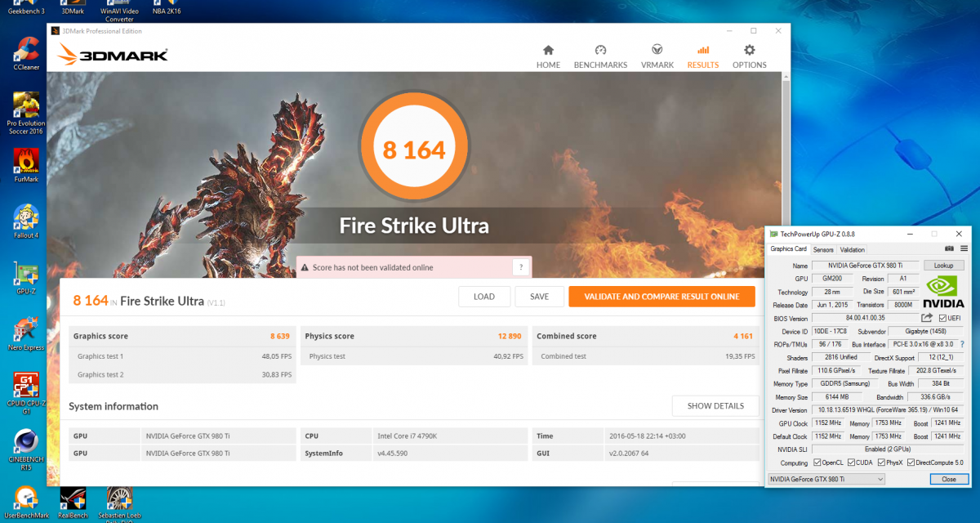The width and height of the screenshot is (980, 523).
Task: Open GPU-Z desktop shortcut
Action: pyautogui.click(x=27, y=278)
